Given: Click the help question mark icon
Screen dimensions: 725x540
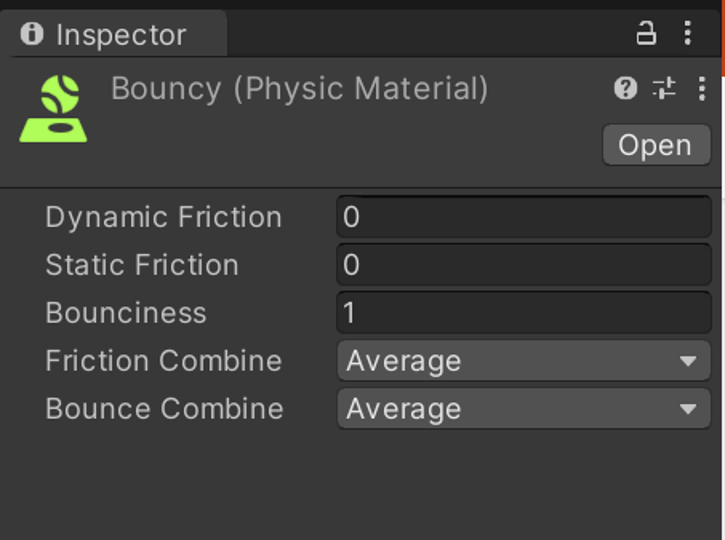Looking at the screenshot, I should coord(626,88).
